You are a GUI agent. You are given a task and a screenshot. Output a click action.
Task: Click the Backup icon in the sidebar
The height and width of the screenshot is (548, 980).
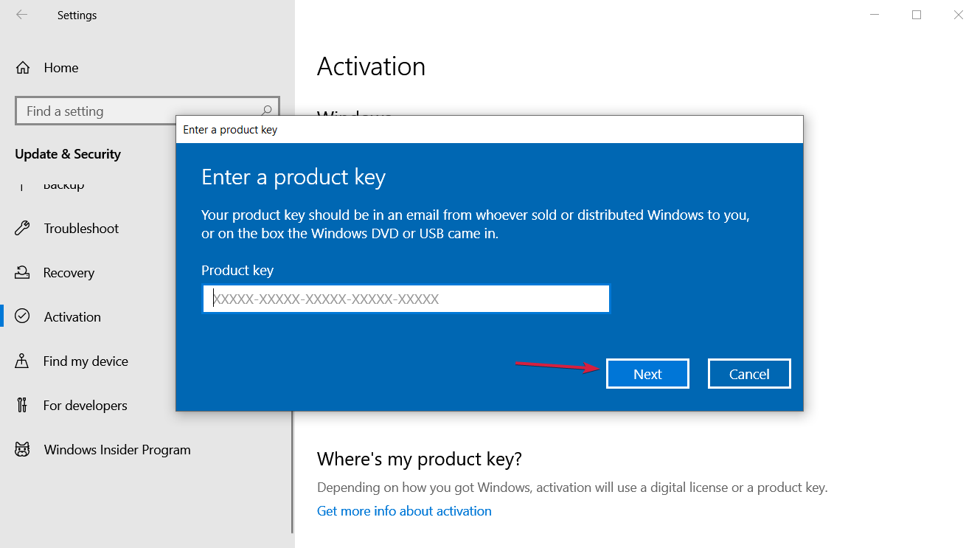[x=23, y=184]
